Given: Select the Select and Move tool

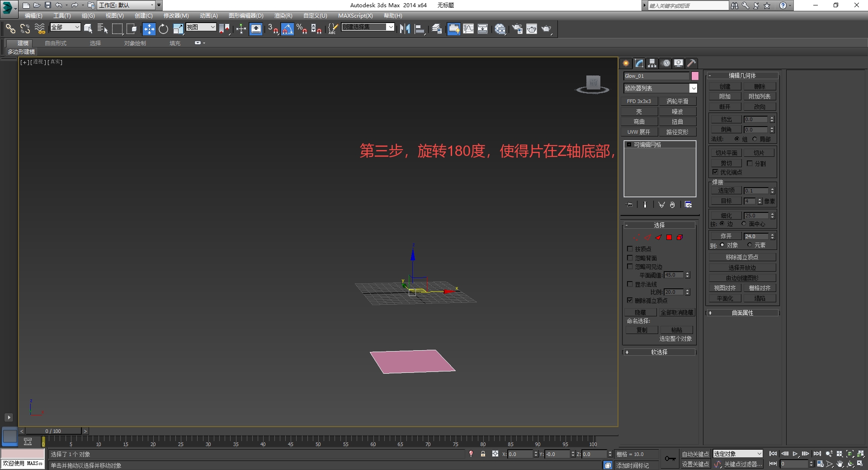Looking at the screenshot, I should [149, 29].
